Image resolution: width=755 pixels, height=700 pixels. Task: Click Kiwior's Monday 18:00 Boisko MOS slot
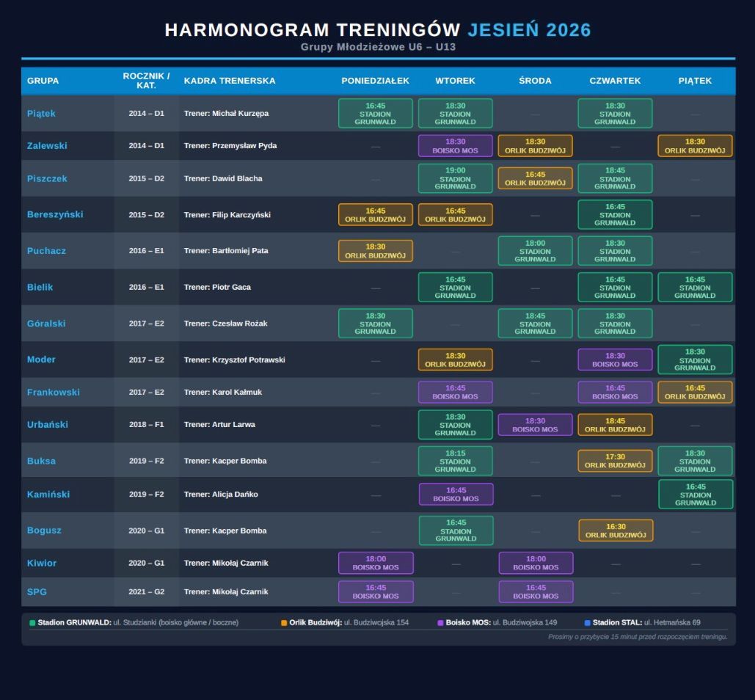click(376, 564)
